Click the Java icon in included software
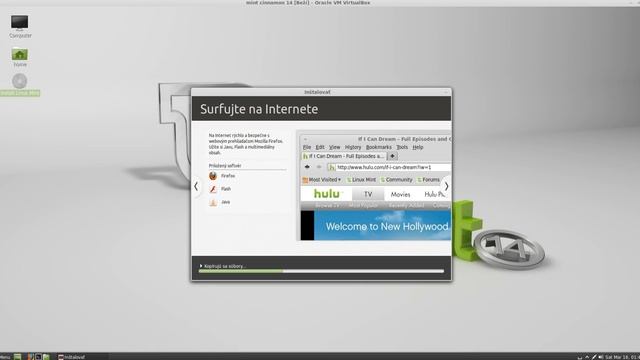The height and width of the screenshot is (360, 640). 213,202
